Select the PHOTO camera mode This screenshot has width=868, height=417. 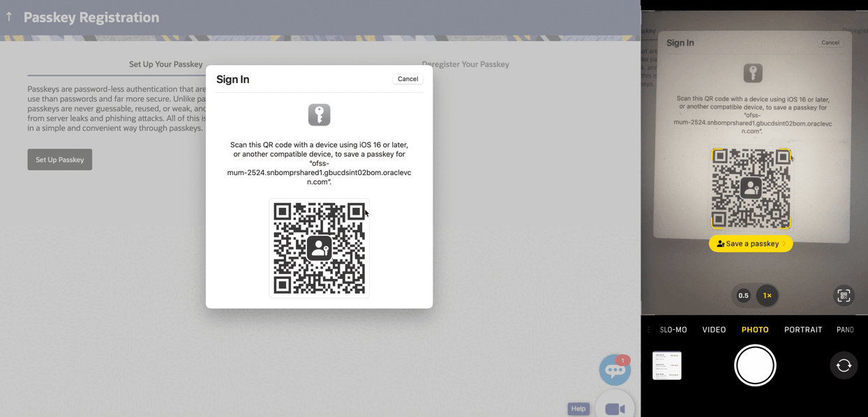[x=755, y=330]
